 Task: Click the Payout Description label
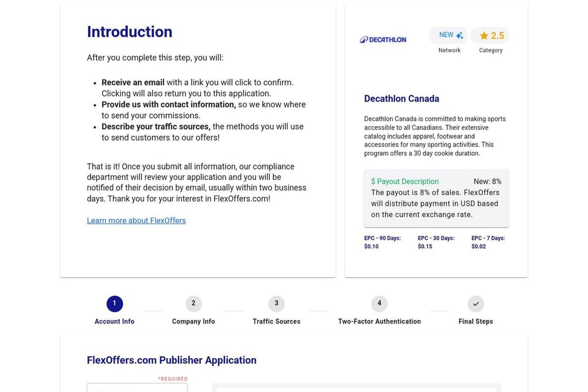point(405,182)
